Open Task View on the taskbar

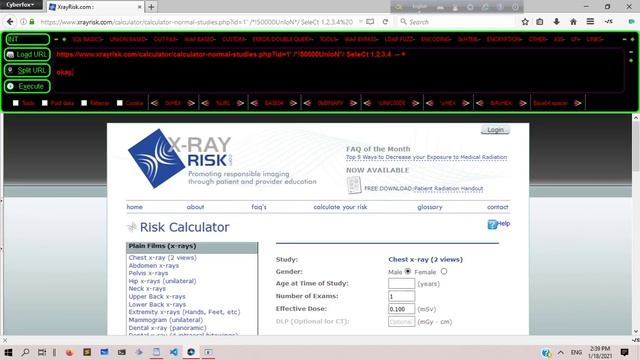[x=42, y=352]
